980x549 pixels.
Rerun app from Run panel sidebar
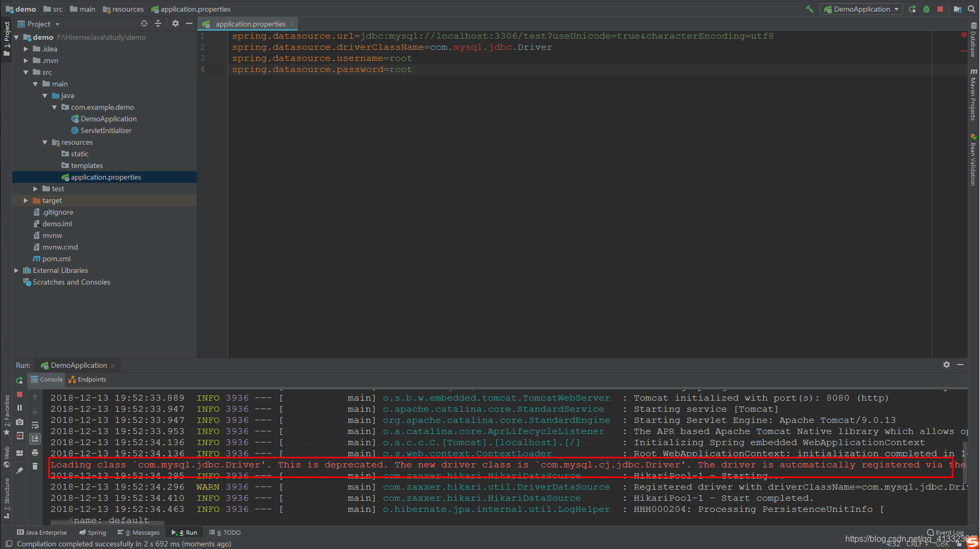click(x=20, y=380)
